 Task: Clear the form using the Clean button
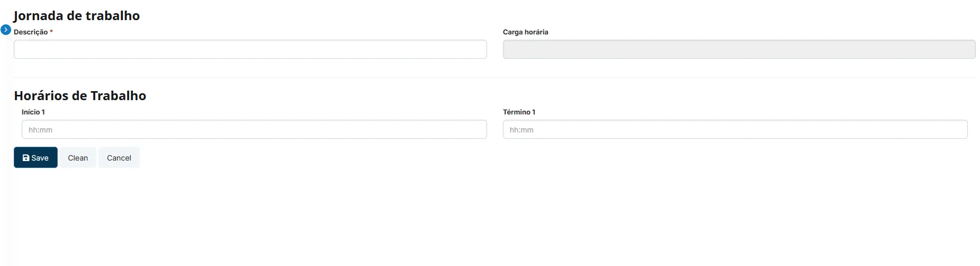pos(78,157)
